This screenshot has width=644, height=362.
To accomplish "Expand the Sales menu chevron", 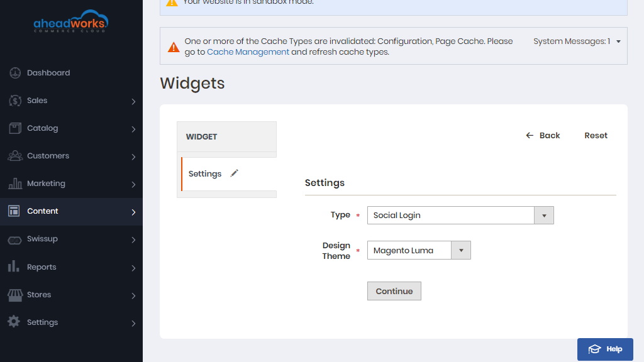I will pyautogui.click(x=133, y=101).
